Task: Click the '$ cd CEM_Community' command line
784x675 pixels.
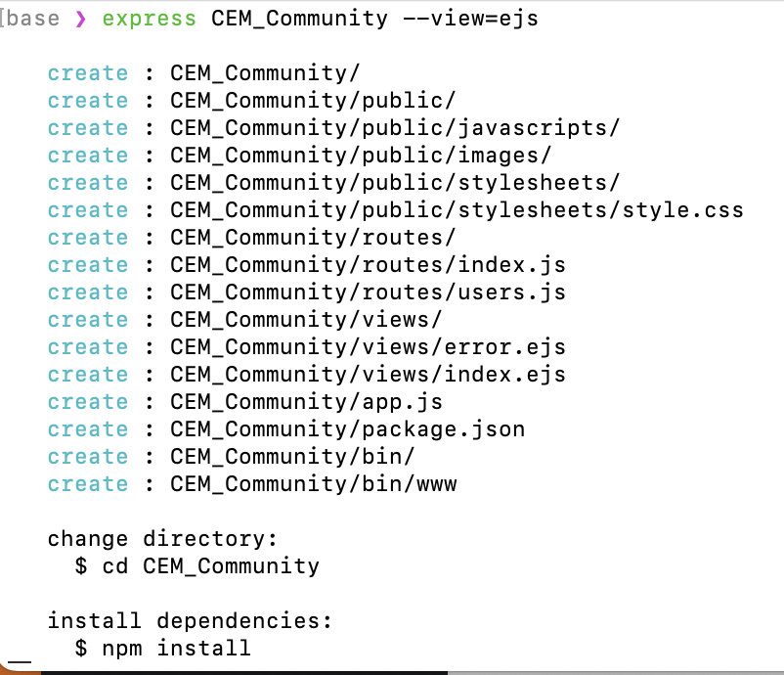Action: pyautogui.click(x=197, y=566)
